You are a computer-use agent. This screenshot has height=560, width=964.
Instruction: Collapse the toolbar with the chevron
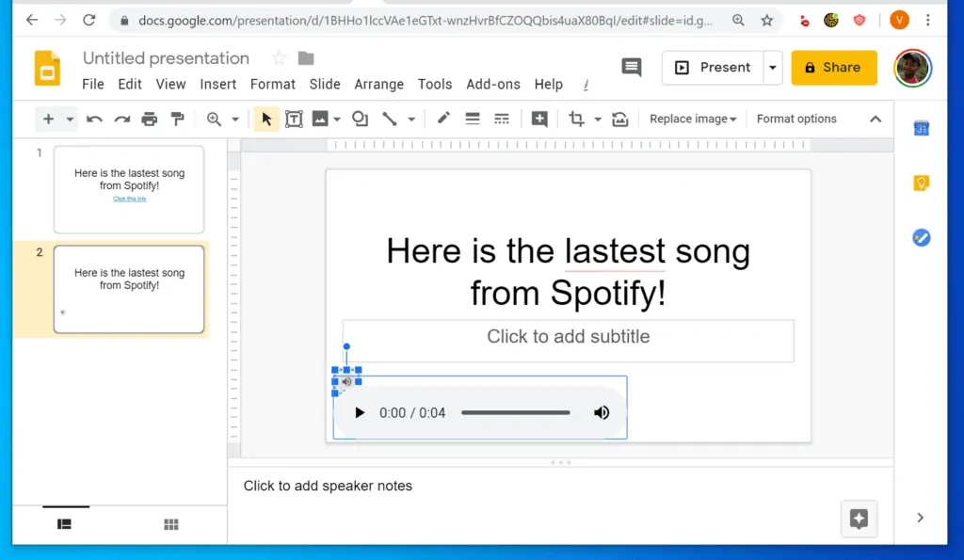click(x=876, y=119)
